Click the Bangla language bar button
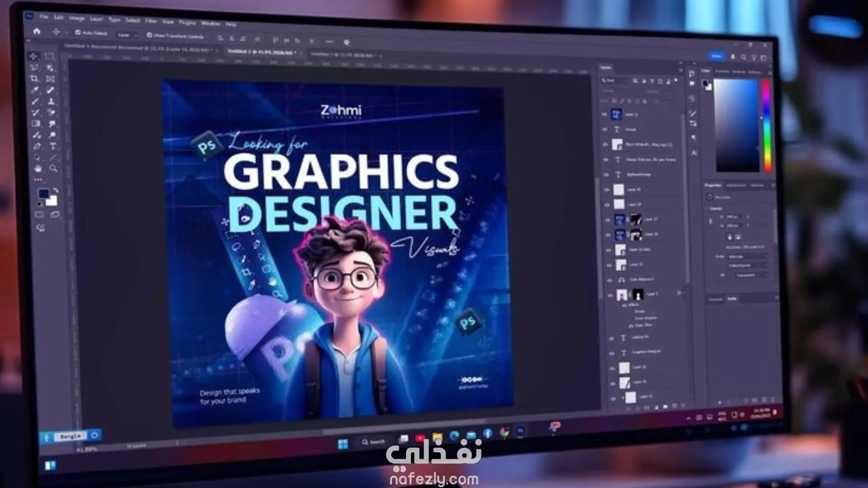Viewport: 868px width, 488px height. coord(71,436)
